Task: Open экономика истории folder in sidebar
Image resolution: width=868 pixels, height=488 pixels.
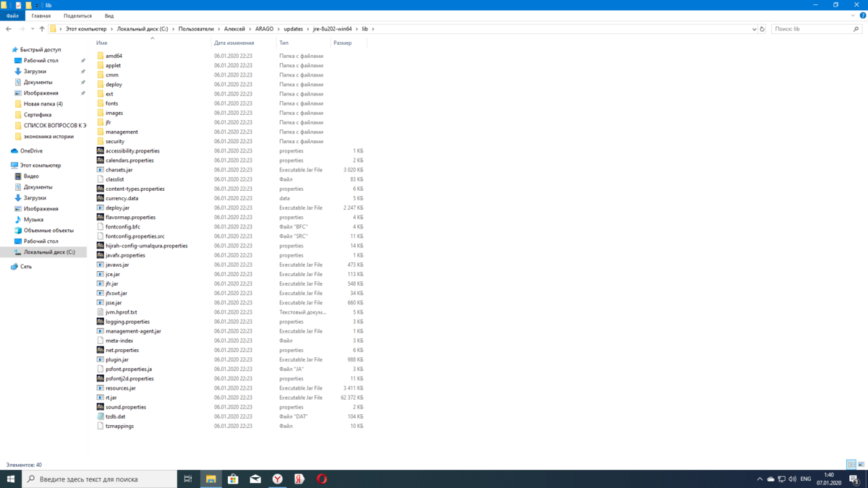Action: pyautogui.click(x=48, y=137)
